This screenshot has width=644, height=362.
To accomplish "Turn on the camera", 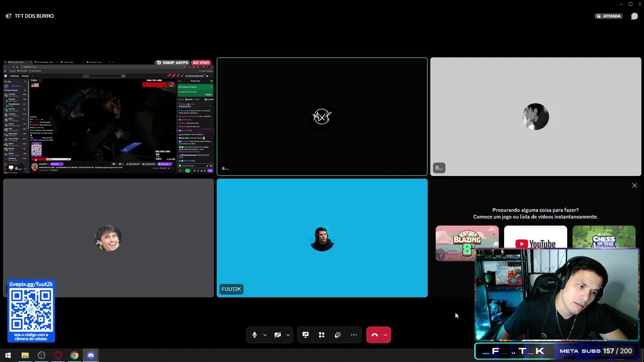I will (278, 335).
